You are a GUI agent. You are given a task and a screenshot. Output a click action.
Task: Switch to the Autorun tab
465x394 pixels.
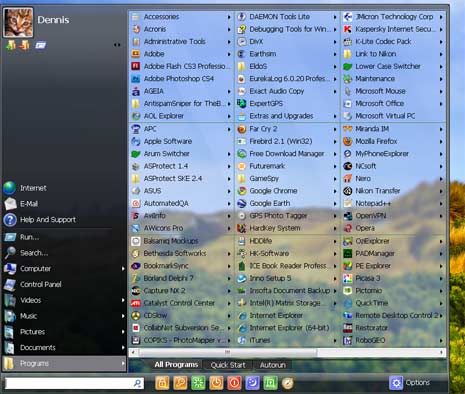273,365
